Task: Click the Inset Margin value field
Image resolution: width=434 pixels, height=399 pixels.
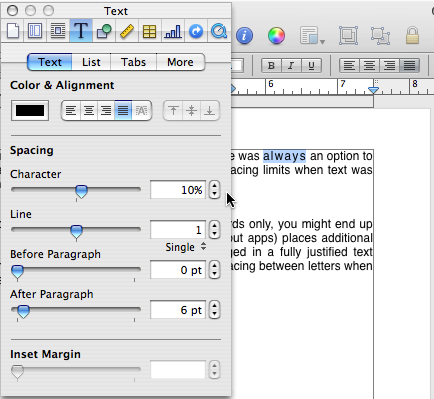Action: tap(178, 370)
